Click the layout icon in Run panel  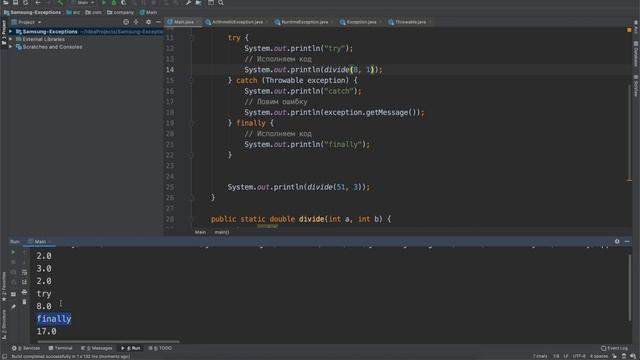[13, 294]
